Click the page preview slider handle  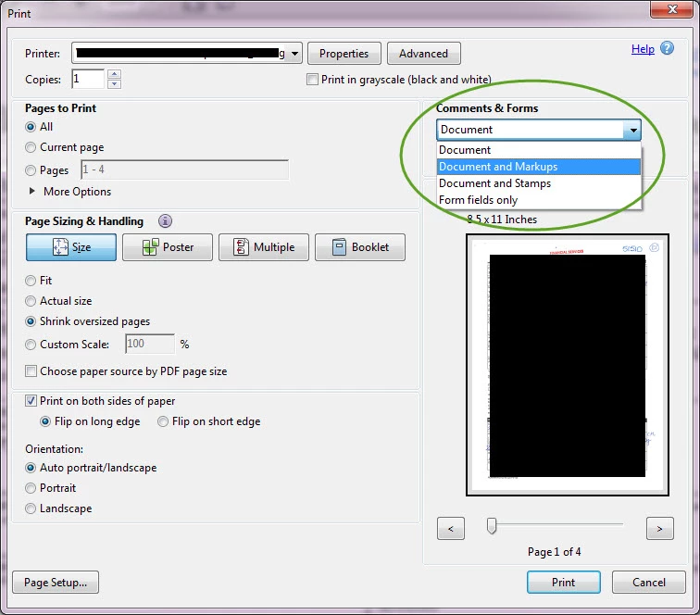click(492, 526)
